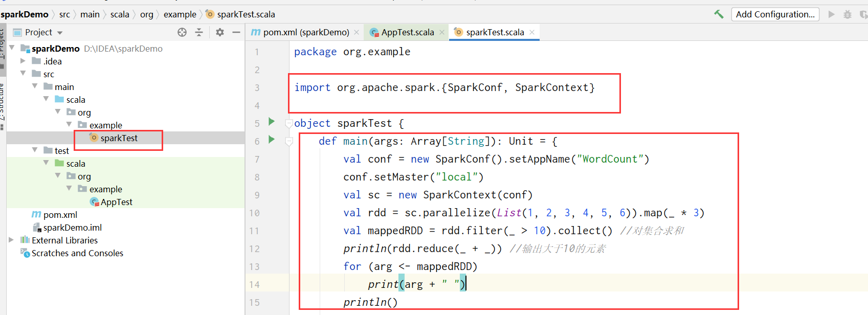Fold the main method block on line 6
Screen dimensions: 868x315
pyautogui.click(x=289, y=141)
